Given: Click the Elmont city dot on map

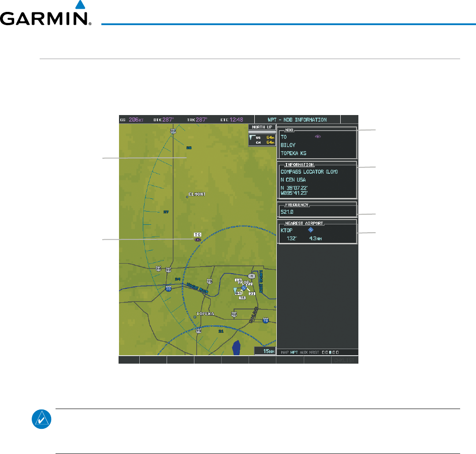Looking at the screenshot, I should (x=187, y=197).
